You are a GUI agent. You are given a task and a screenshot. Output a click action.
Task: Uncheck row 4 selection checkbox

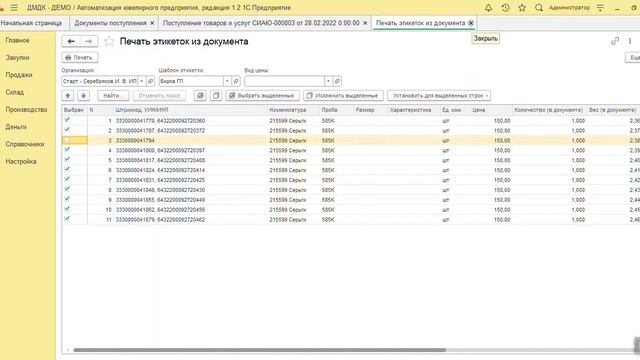67,150
